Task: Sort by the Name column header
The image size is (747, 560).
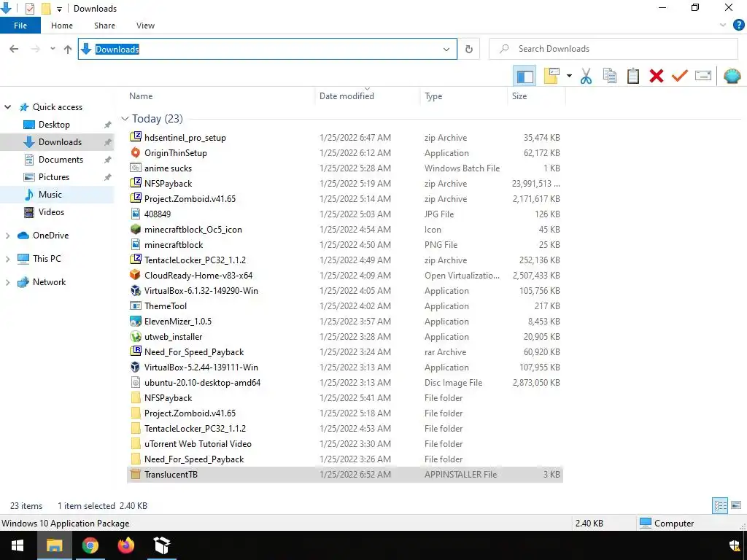Action: (141, 96)
